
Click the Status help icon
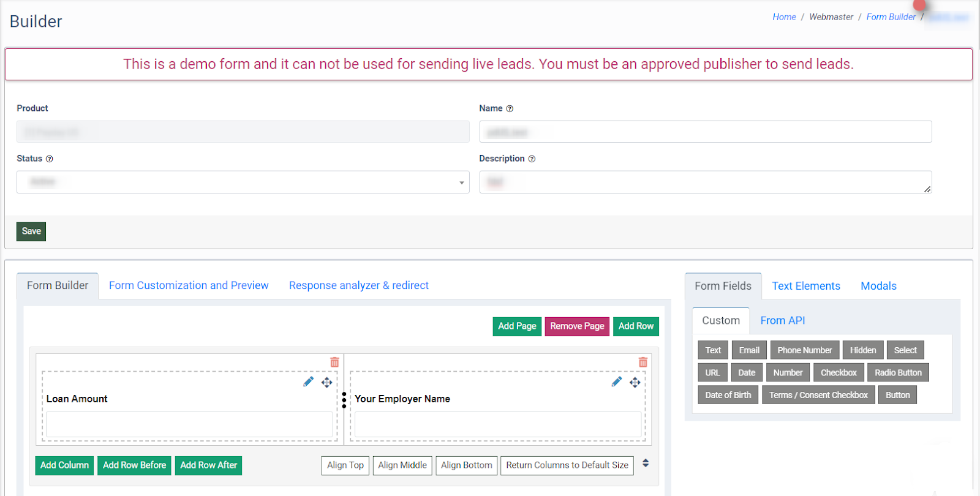point(50,159)
